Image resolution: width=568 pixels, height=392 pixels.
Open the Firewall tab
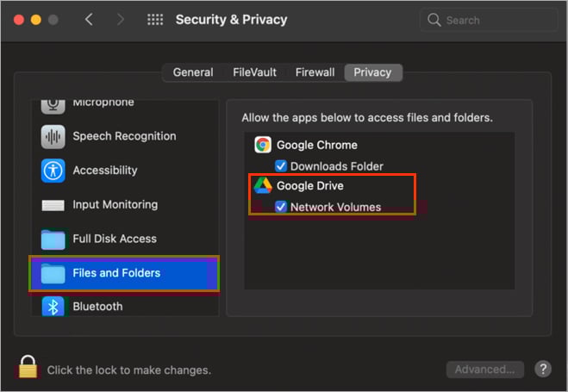click(315, 72)
